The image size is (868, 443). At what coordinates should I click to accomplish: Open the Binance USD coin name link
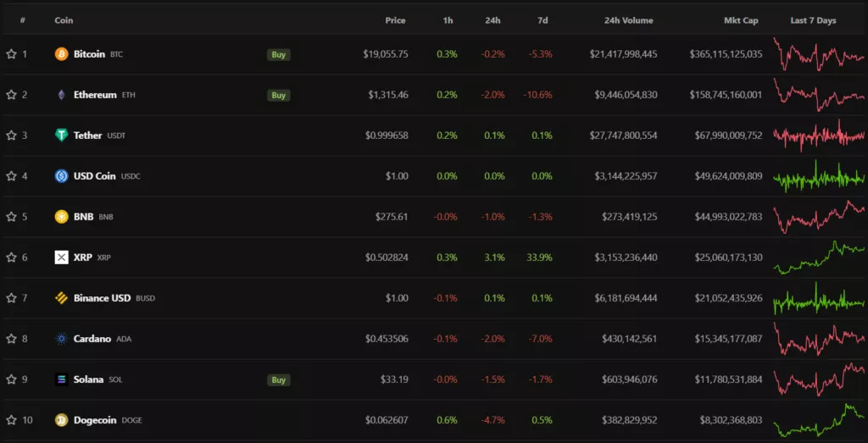102,298
